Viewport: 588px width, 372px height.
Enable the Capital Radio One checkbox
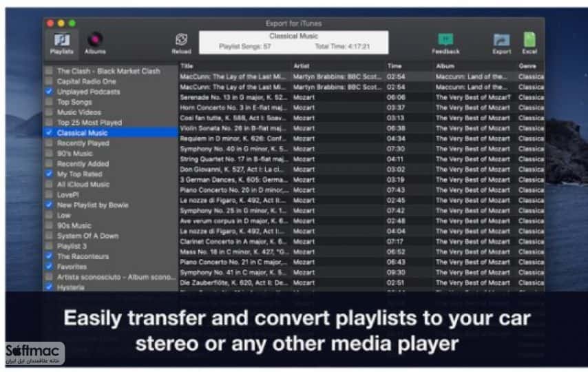pyautogui.click(x=49, y=81)
